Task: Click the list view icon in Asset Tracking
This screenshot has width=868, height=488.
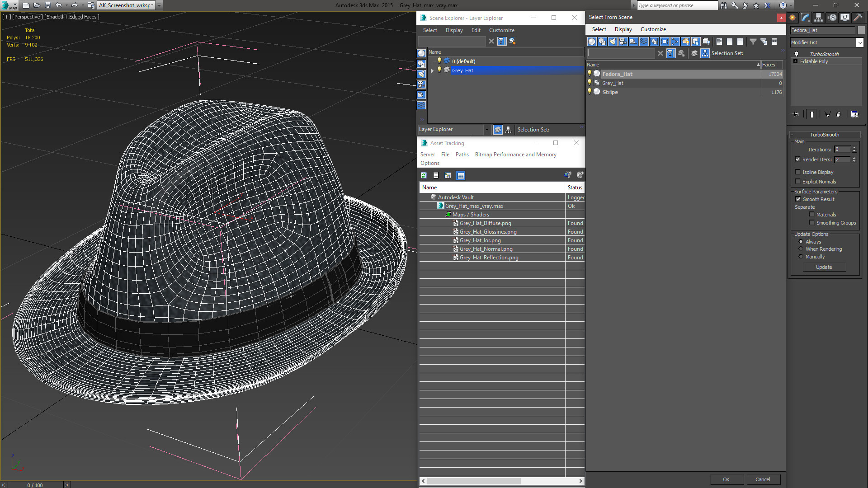Action: pos(436,175)
